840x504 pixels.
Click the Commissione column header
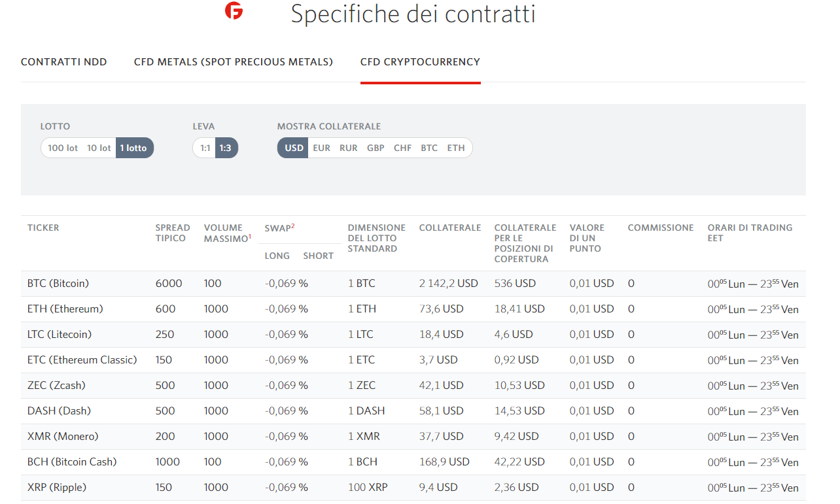coord(661,227)
